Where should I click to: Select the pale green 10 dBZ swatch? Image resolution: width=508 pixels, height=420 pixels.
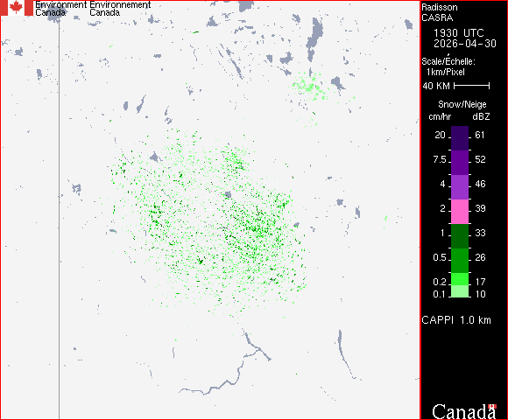[460, 291]
